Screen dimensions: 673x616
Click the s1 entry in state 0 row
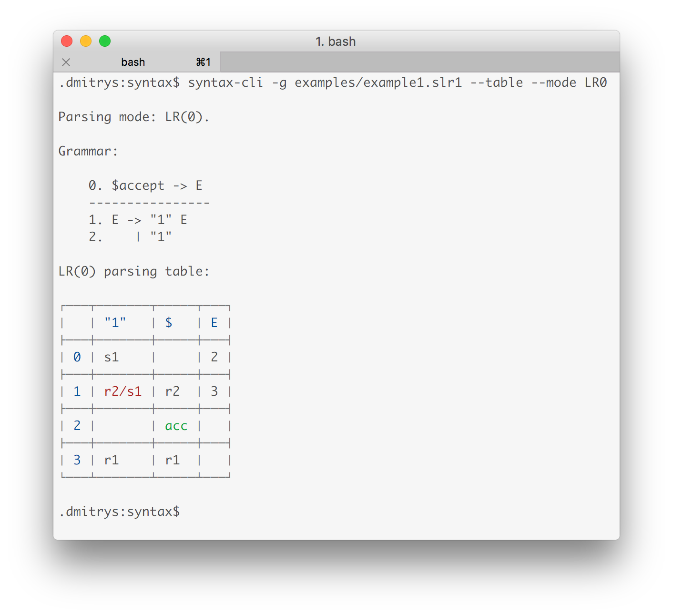[x=112, y=357]
